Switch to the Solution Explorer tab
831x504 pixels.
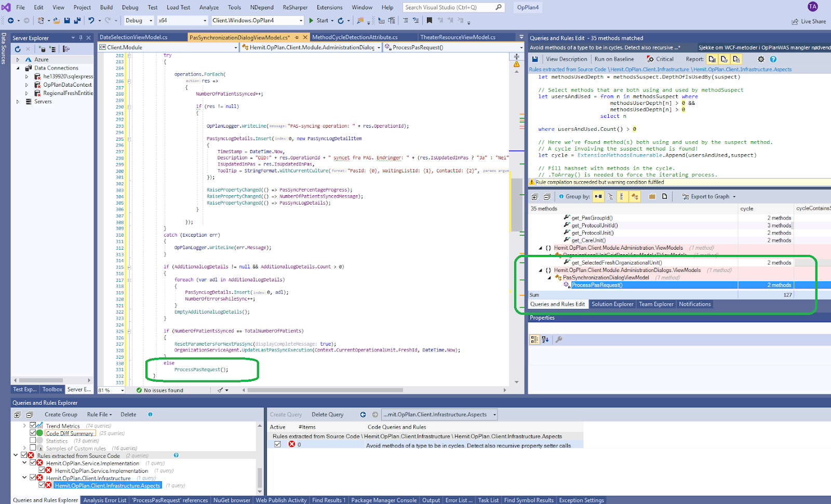tap(612, 304)
